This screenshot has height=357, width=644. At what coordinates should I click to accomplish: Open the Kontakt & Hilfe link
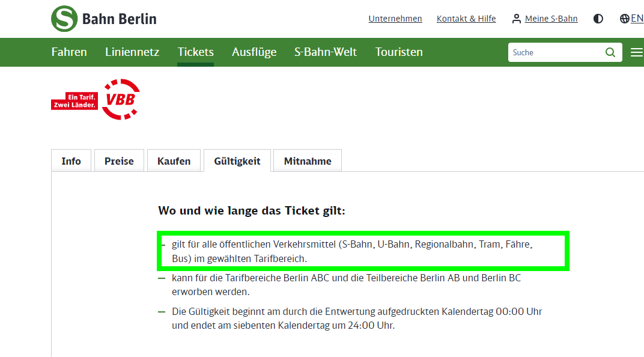pos(466,19)
